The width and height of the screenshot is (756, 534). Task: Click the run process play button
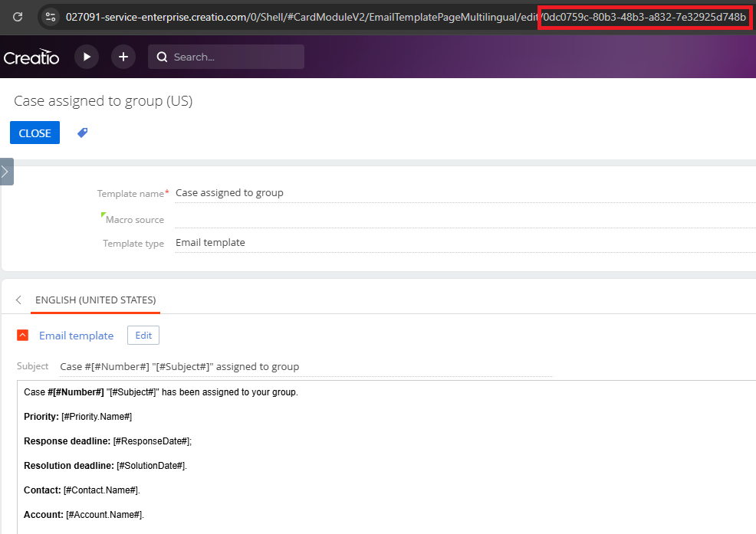[x=87, y=57]
